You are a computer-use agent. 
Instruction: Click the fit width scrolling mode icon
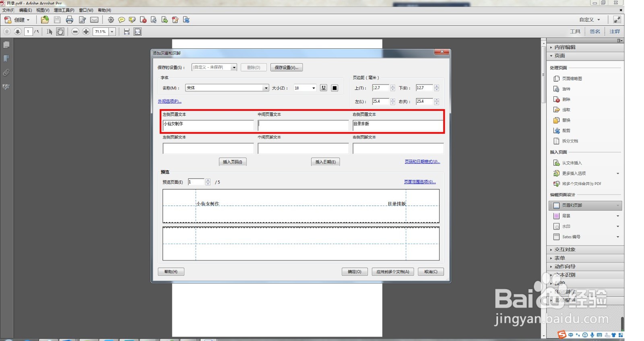point(127,31)
